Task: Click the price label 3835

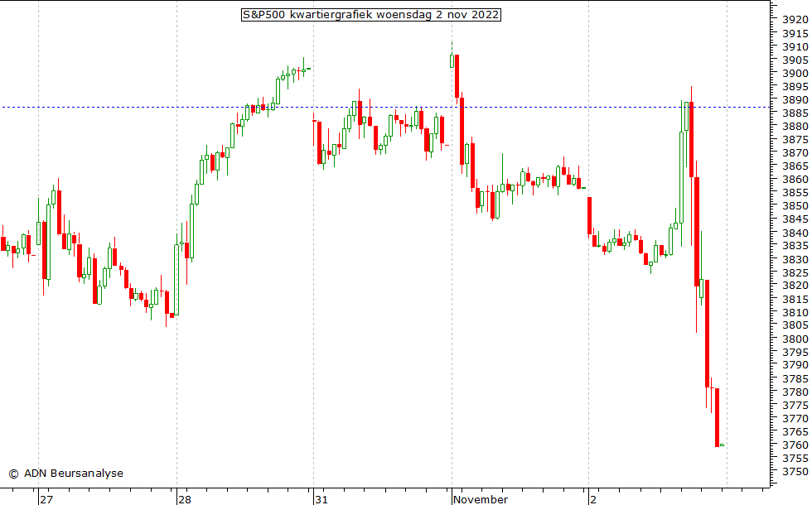Action: 795,246
